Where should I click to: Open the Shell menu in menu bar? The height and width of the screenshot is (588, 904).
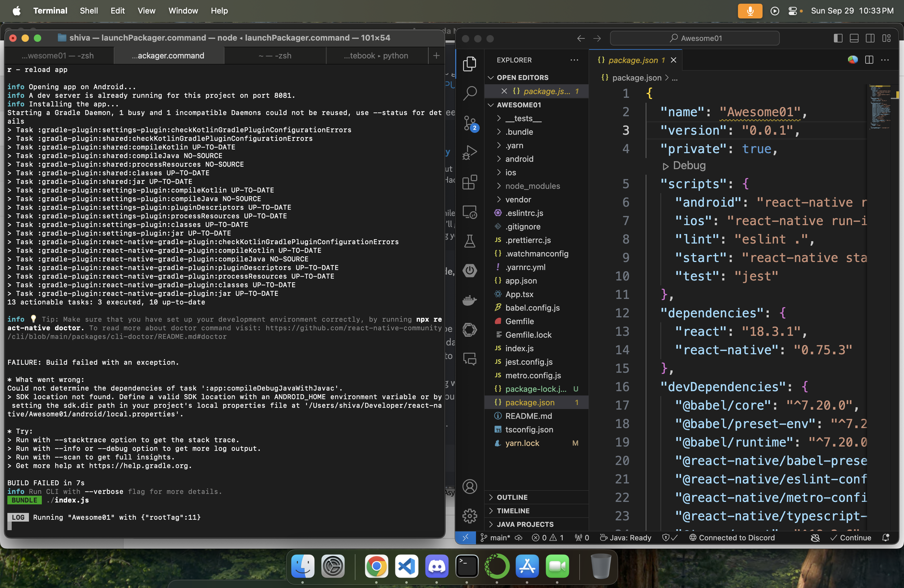pyautogui.click(x=89, y=11)
